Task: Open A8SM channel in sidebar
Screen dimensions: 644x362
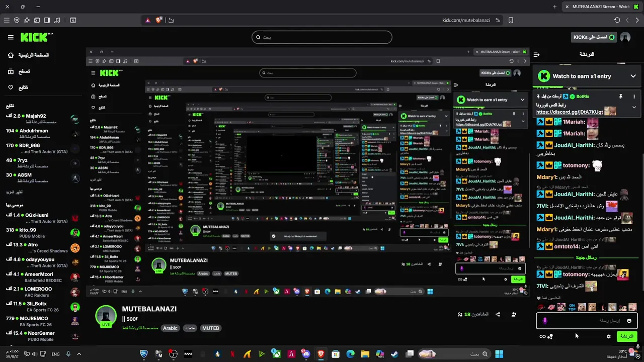Action: (43, 177)
